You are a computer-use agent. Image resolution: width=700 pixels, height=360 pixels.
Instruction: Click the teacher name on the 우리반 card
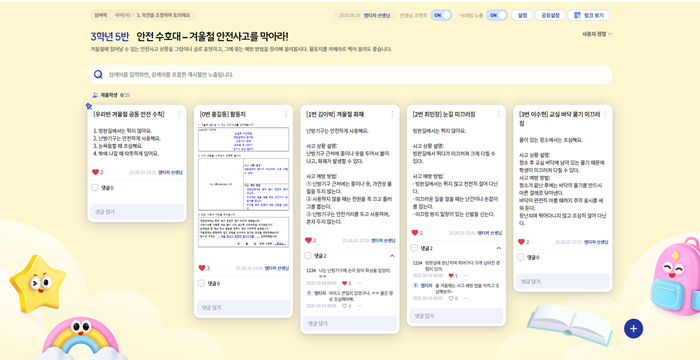click(x=170, y=172)
